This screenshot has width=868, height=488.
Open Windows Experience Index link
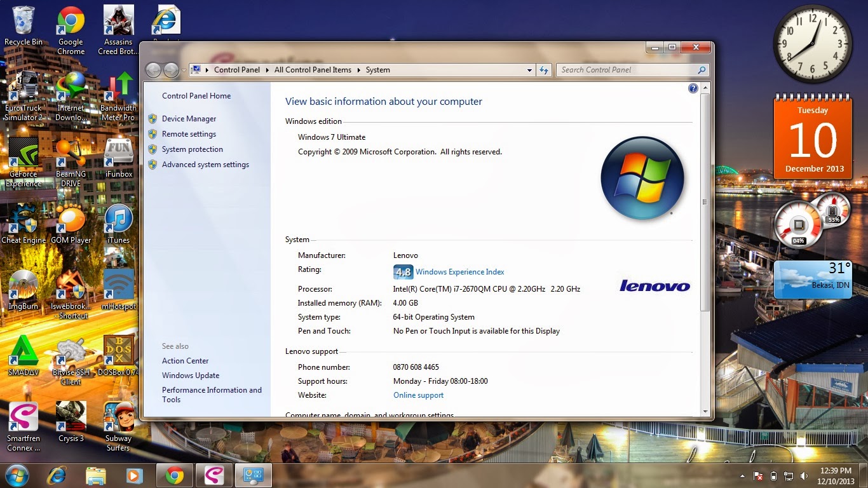click(459, 272)
